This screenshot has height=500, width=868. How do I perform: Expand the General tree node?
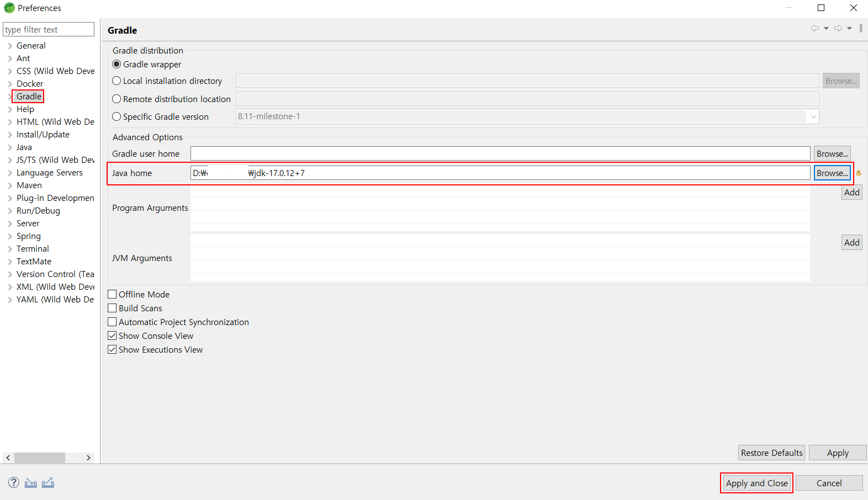pyautogui.click(x=10, y=46)
